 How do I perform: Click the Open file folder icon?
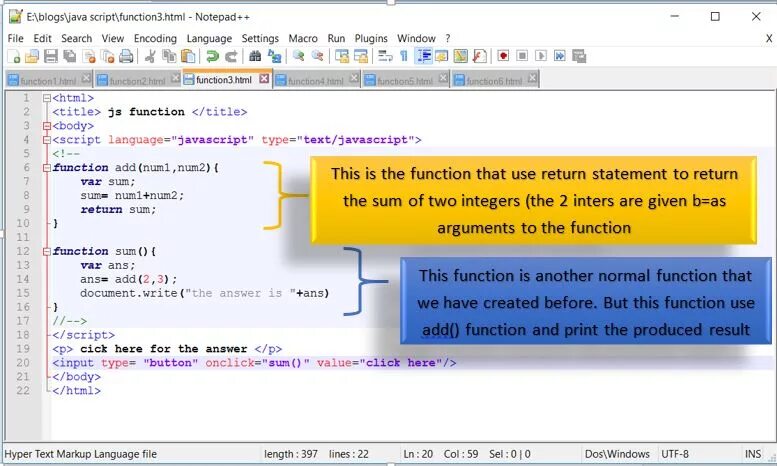point(32,57)
